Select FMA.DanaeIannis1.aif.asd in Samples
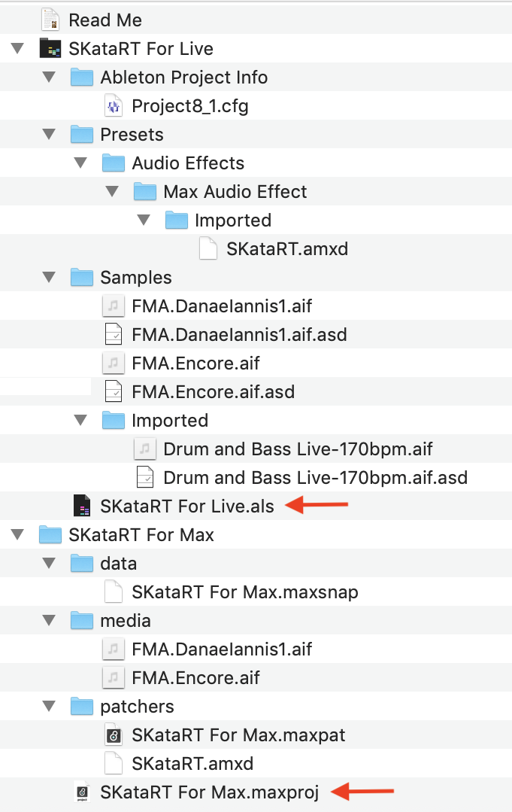 tap(239, 335)
